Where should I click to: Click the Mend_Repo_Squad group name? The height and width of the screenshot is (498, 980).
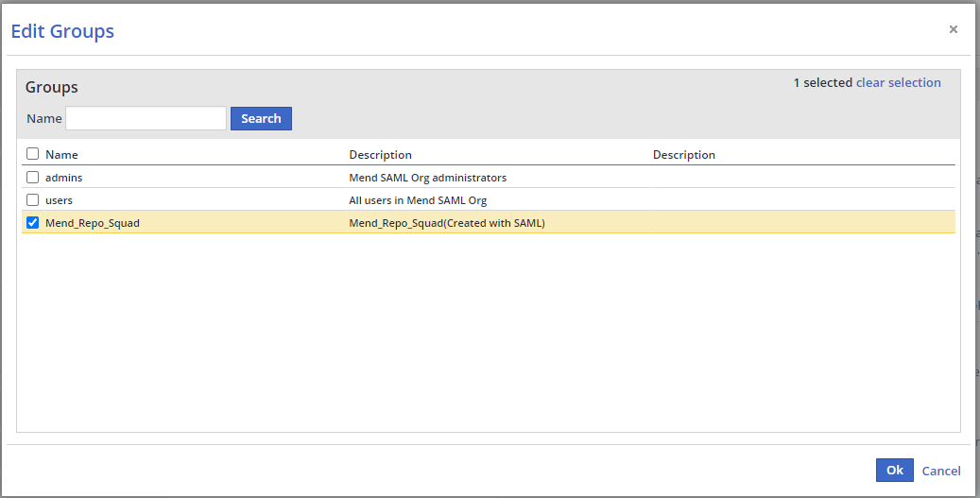click(92, 223)
